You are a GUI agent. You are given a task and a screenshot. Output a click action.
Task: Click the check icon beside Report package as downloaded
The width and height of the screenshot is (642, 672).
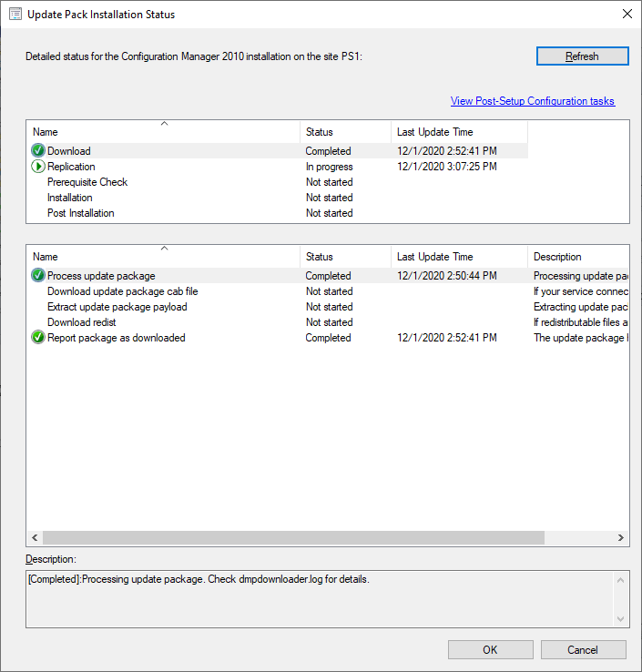click(38, 338)
